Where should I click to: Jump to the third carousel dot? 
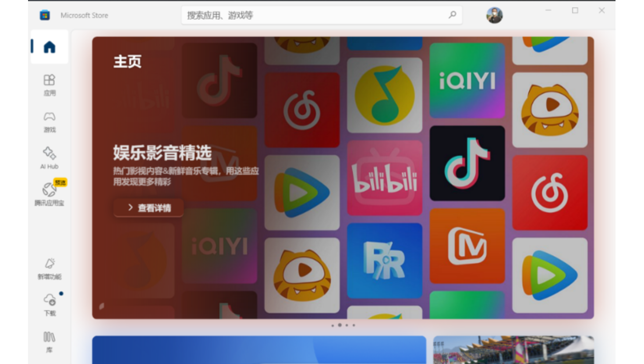tap(347, 325)
